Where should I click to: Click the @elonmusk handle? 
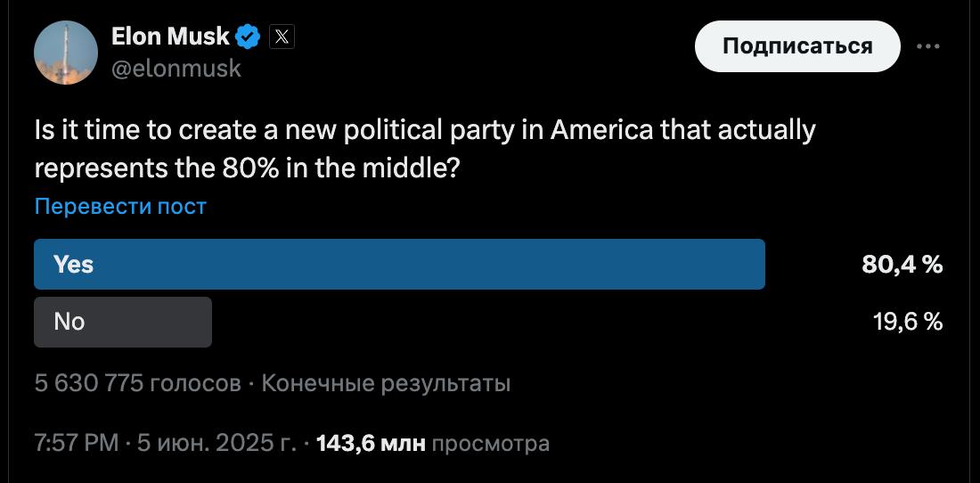[176, 68]
